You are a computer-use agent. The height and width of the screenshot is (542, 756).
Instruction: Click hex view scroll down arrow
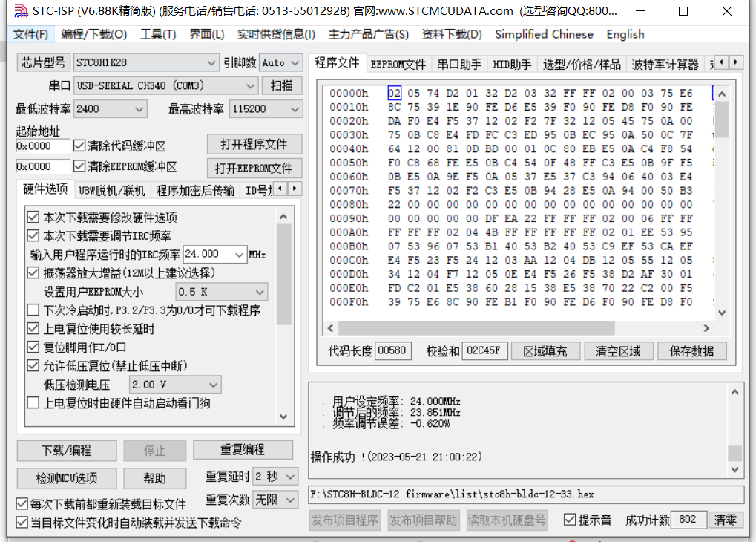[x=722, y=313]
